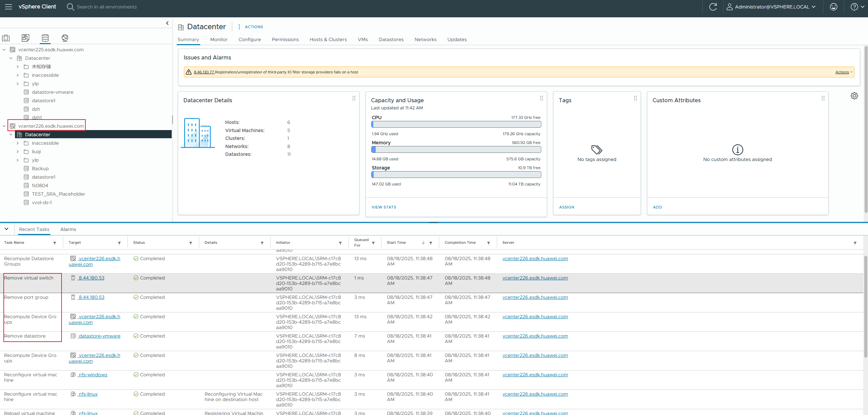Click CPU usage progress bar

pyautogui.click(x=456, y=124)
